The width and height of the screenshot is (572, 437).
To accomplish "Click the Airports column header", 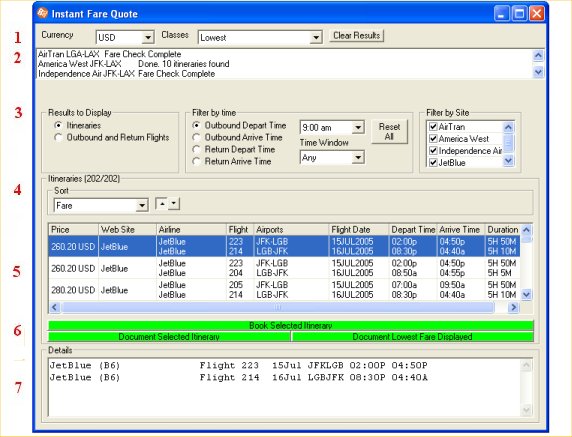I will [291, 230].
